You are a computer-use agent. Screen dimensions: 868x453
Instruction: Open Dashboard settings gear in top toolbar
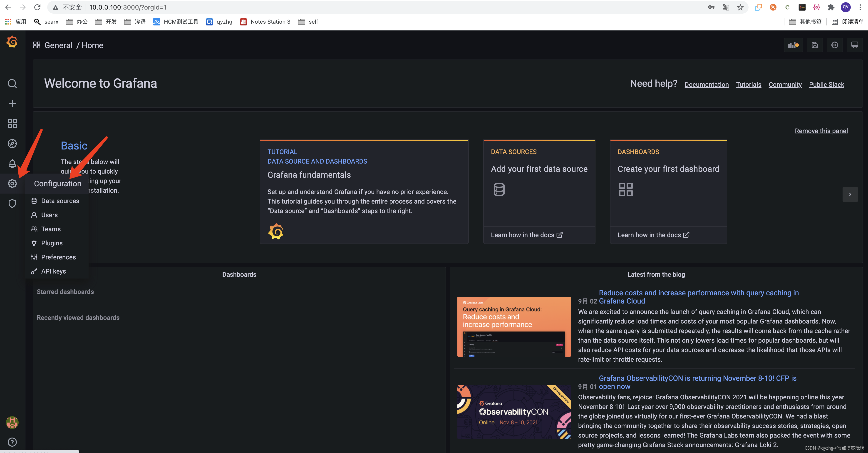click(835, 45)
